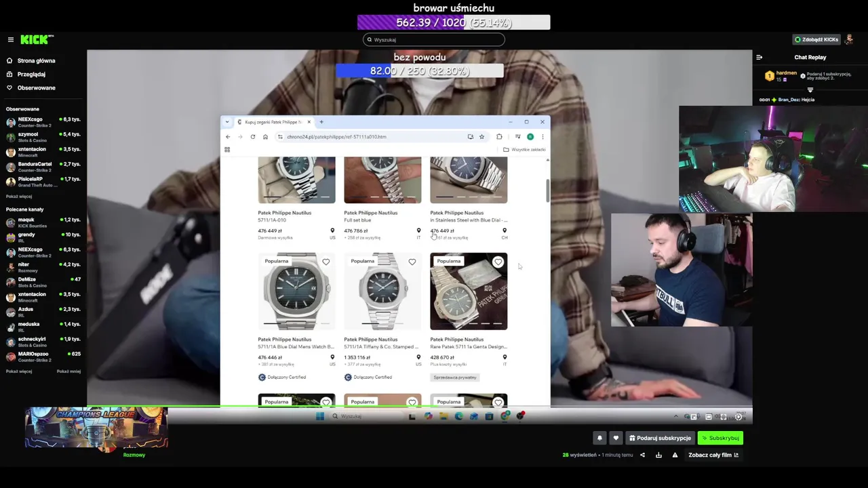Open Chrome media controls icon
The image size is (868, 488).
coord(517,137)
